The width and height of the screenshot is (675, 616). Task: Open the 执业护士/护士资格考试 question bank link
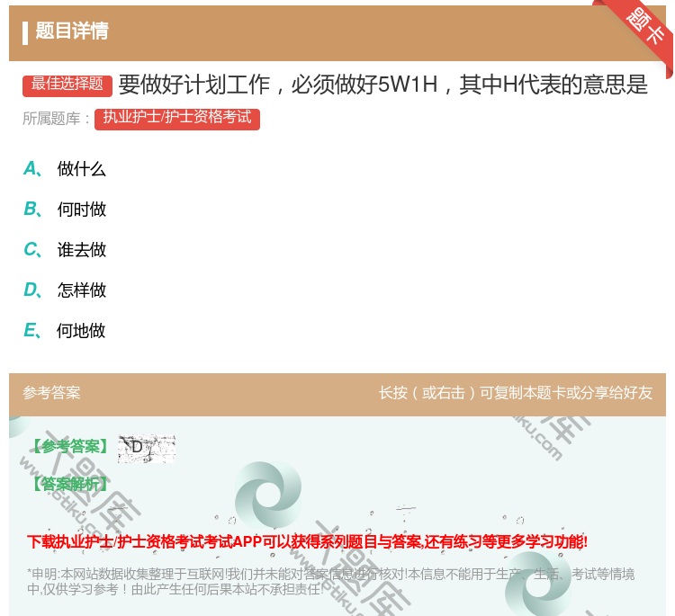177,119
